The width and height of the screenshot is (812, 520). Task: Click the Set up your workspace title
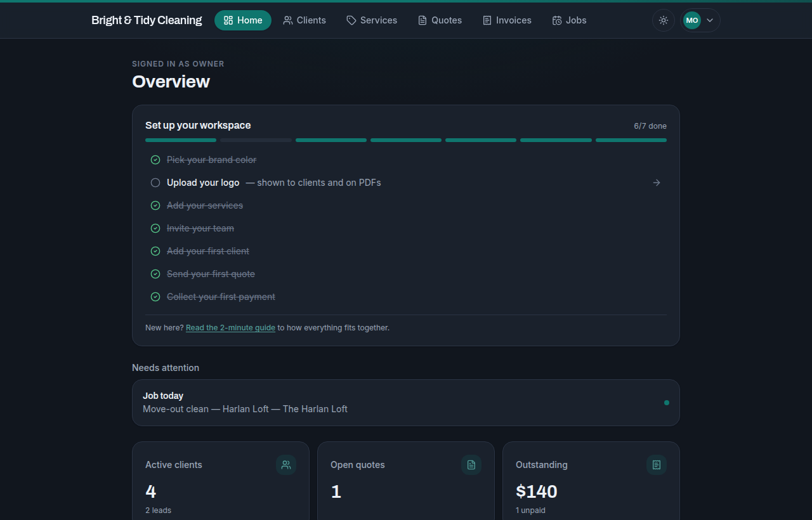(x=198, y=126)
